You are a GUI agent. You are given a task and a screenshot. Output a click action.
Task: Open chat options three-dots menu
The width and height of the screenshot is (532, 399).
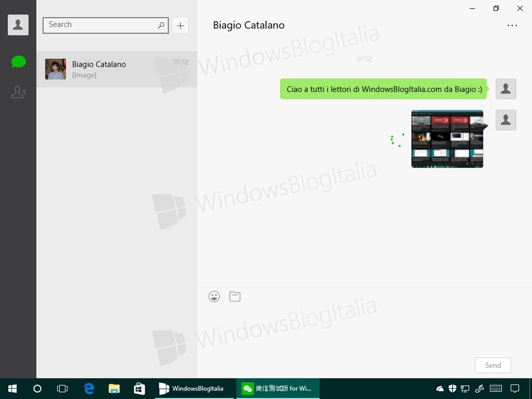(512, 25)
